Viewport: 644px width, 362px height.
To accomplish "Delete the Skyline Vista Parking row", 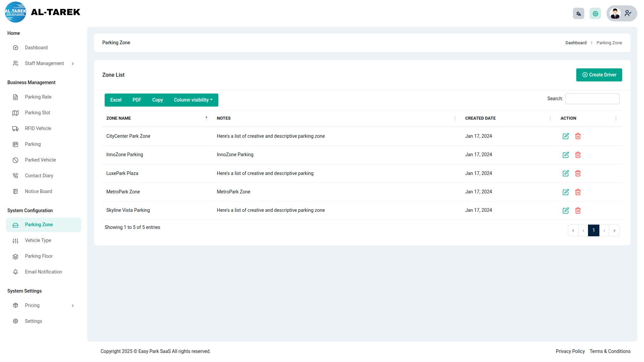I will pyautogui.click(x=578, y=210).
